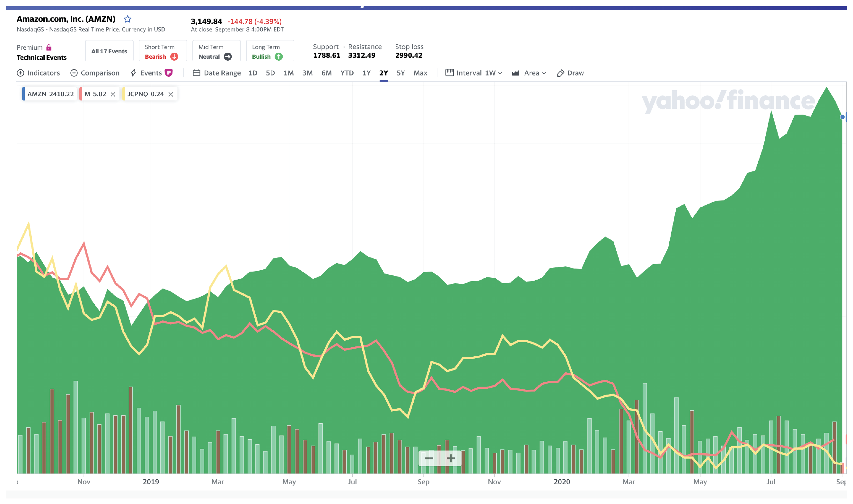Click the At close September 8 timestamp
Image resolution: width=853 pixels, height=504 pixels.
click(x=237, y=30)
